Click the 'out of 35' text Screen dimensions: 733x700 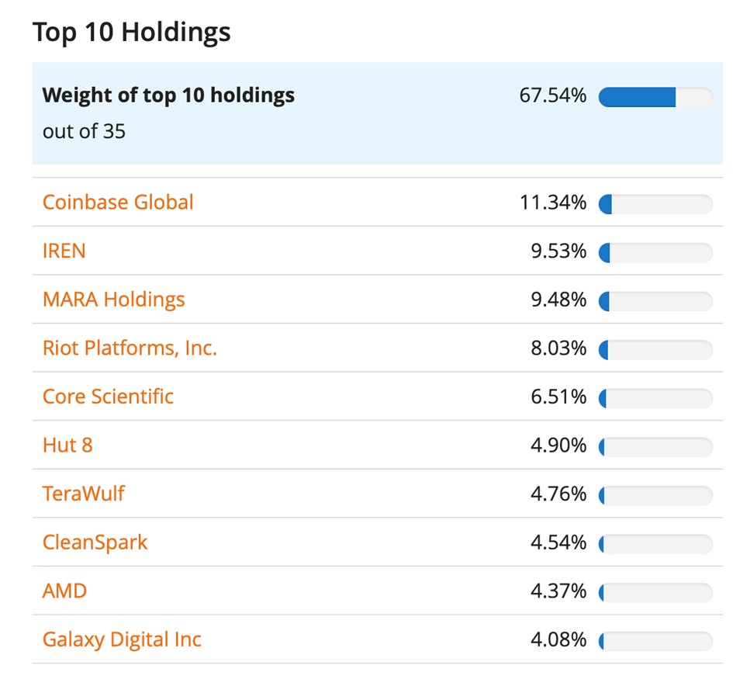tap(84, 131)
